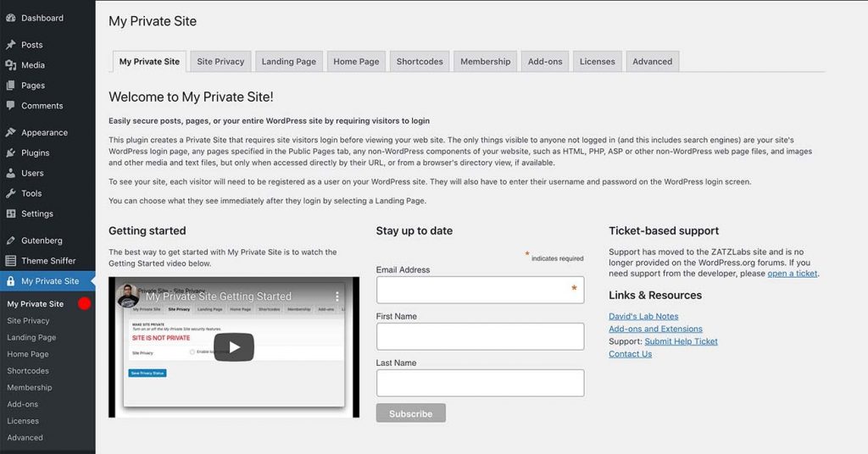Screen dimensions: 868x454
Task: Play the Getting Started video
Action: (x=234, y=346)
